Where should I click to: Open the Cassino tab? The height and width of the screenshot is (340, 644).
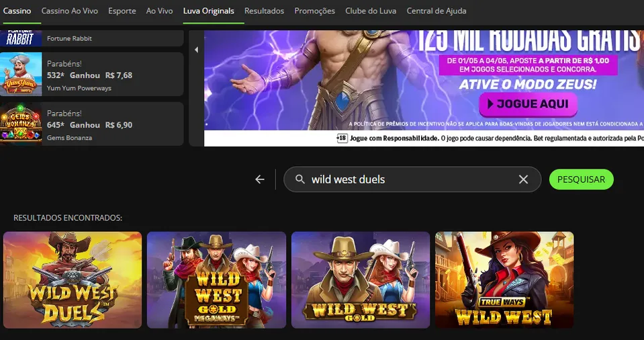pos(17,11)
